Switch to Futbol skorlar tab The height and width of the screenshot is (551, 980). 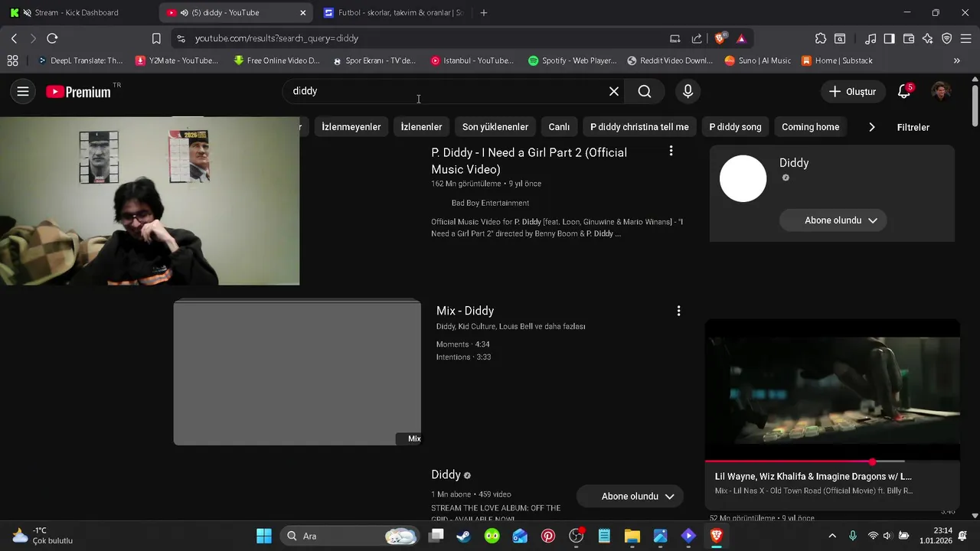[392, 13]
